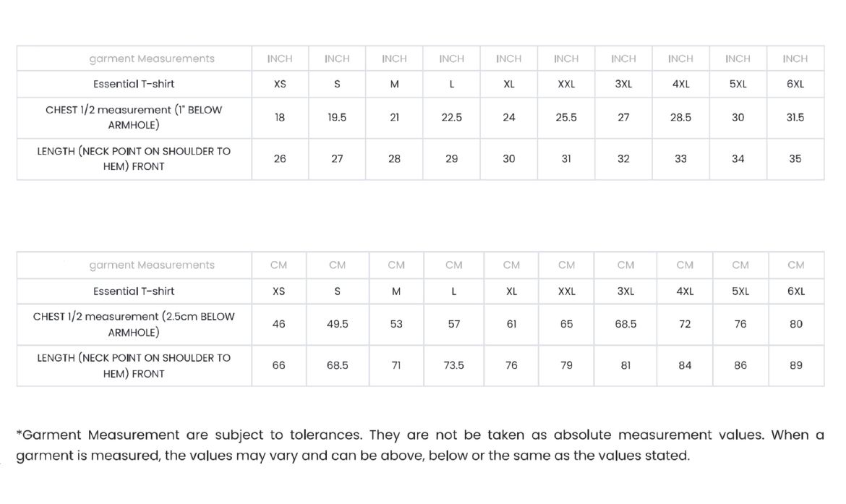
Task: Select length value 66 in CM table
Action: 278,365
